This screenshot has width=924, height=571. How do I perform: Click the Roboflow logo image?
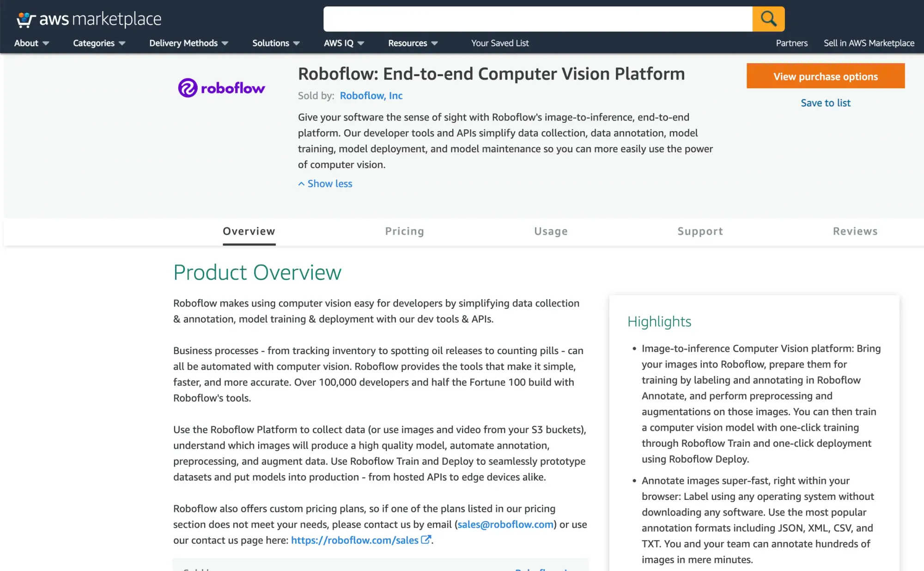(221, 88)
